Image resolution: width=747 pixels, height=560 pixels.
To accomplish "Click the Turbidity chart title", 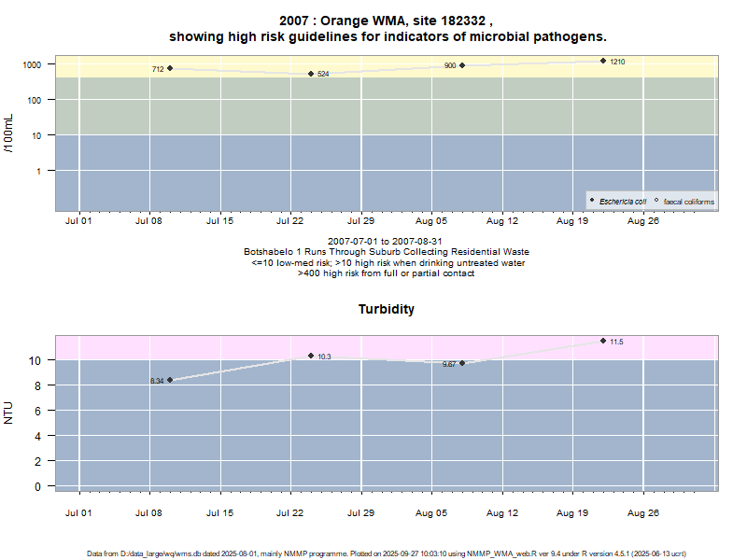I will coord(386,309).
